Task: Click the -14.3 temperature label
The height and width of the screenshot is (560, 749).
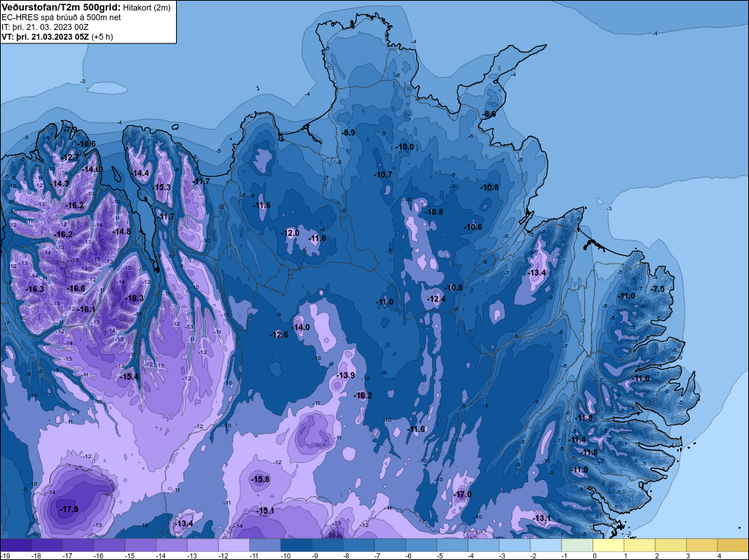Action: pos(60,183)
